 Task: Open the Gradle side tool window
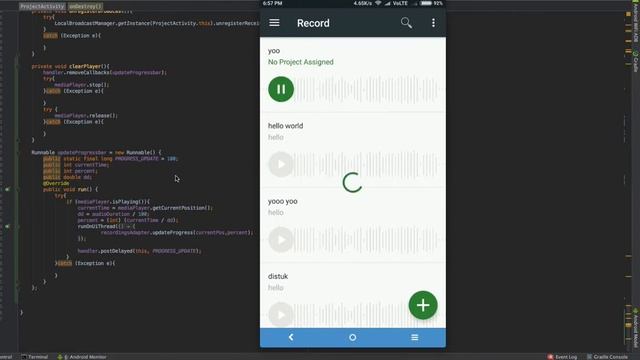[x=636, y=61]
